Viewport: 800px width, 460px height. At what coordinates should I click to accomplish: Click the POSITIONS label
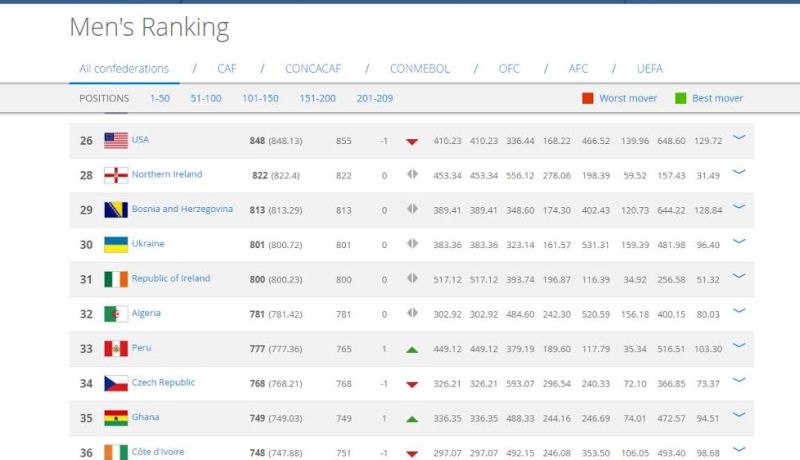tap(104, 98)
